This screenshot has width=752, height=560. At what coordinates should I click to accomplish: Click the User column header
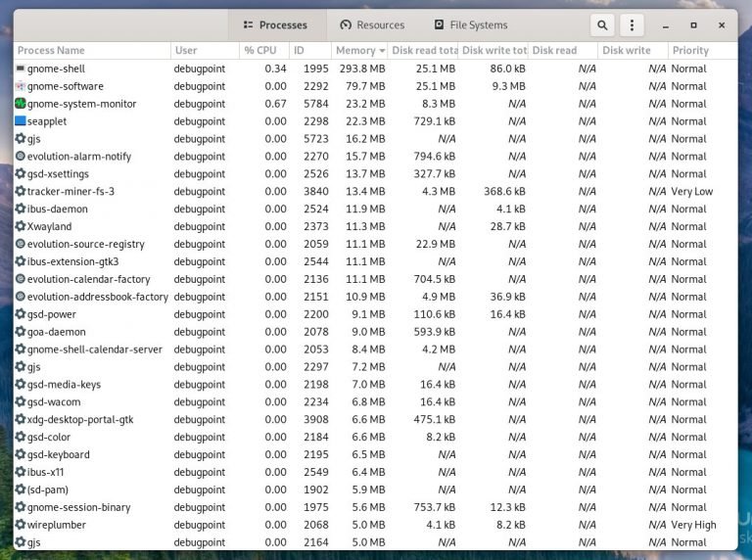[203, 50]
